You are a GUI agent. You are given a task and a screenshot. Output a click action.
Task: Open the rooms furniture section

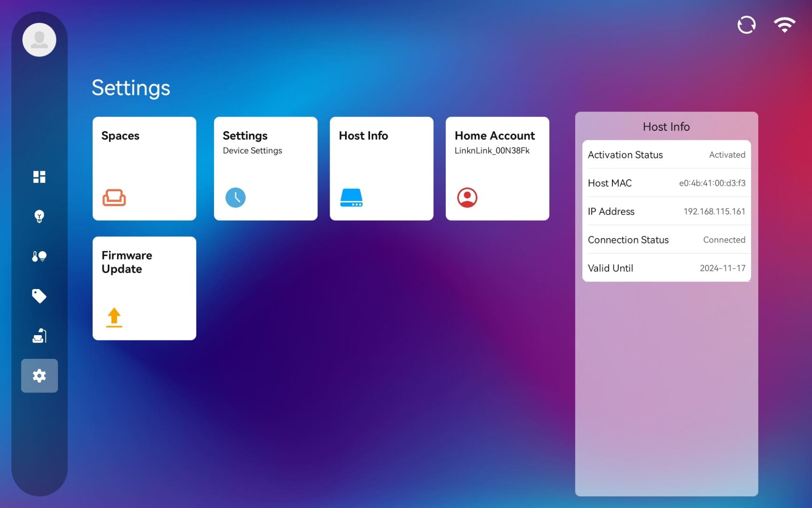pos(39,336)
